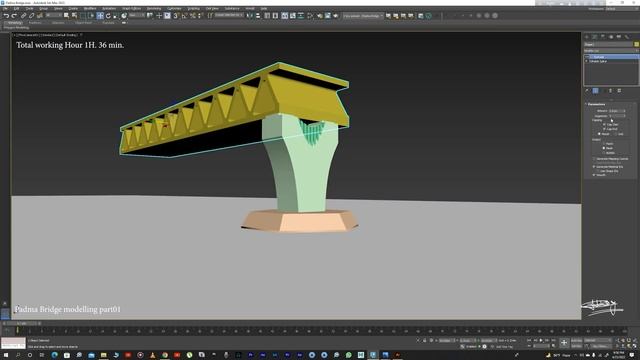
Task: Select the Mesh output radio button
Action: click(x=604, y=148)
